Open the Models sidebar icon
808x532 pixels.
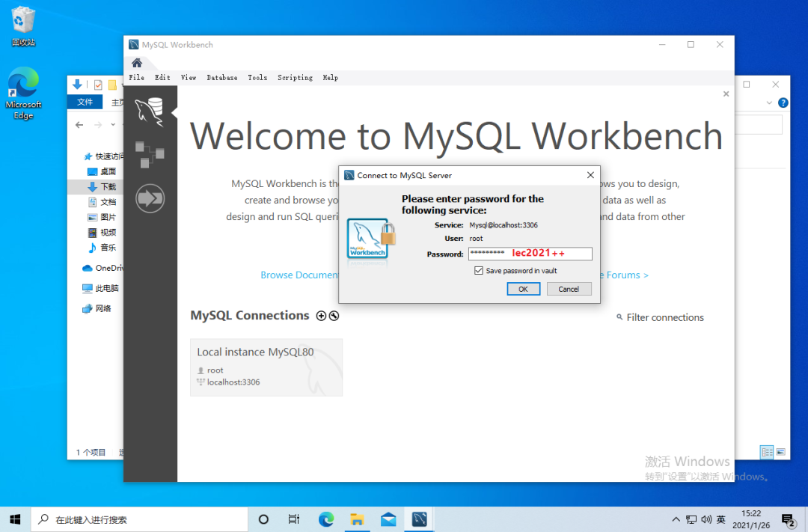[x=150, y=155]
